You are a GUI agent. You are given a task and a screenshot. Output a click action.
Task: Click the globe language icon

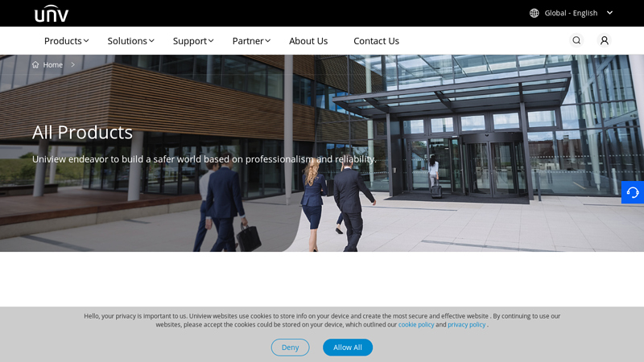534,13
